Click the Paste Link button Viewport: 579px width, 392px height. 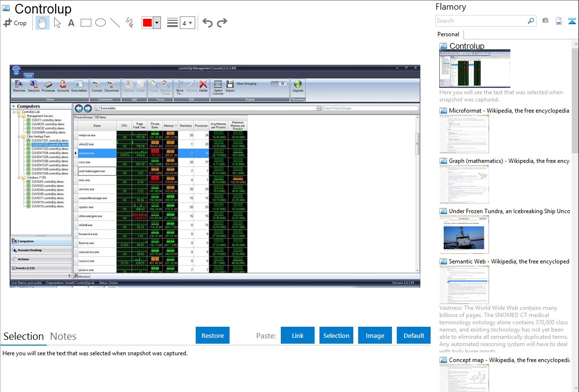point(298,335)
